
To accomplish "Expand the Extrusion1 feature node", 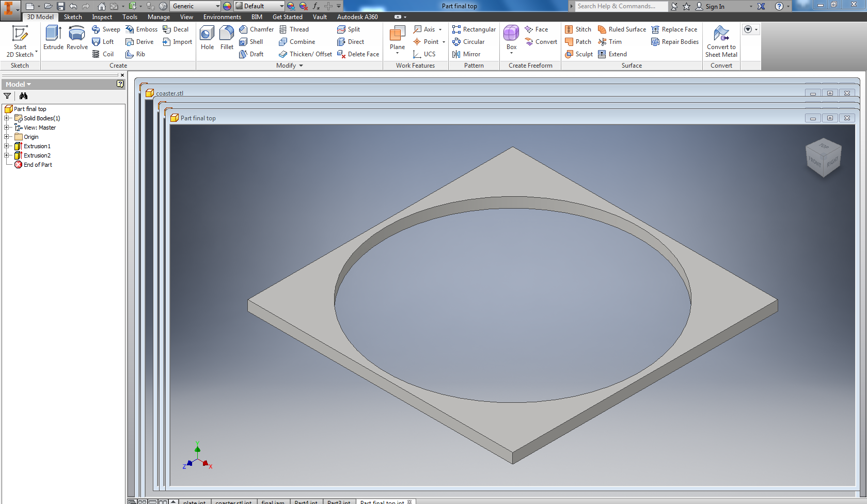I will [x=7, y=146].
